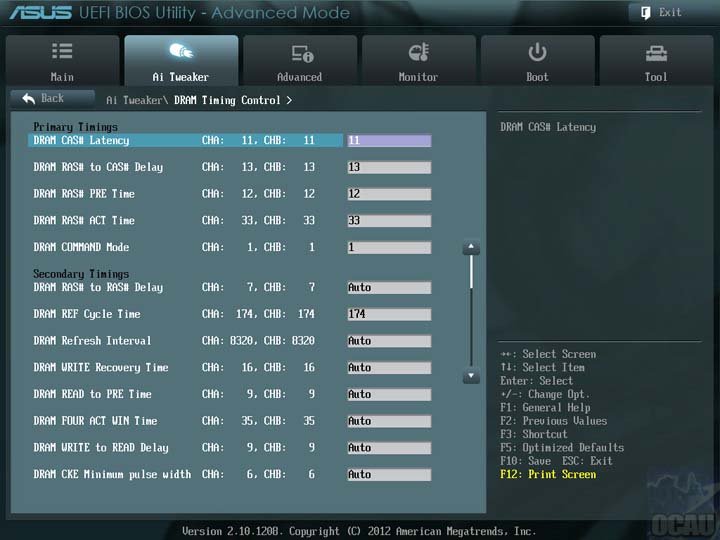Click the Main list icon
Image resolution: width=720 pixels, height=540 pixels.
click(x=62, y=51)
